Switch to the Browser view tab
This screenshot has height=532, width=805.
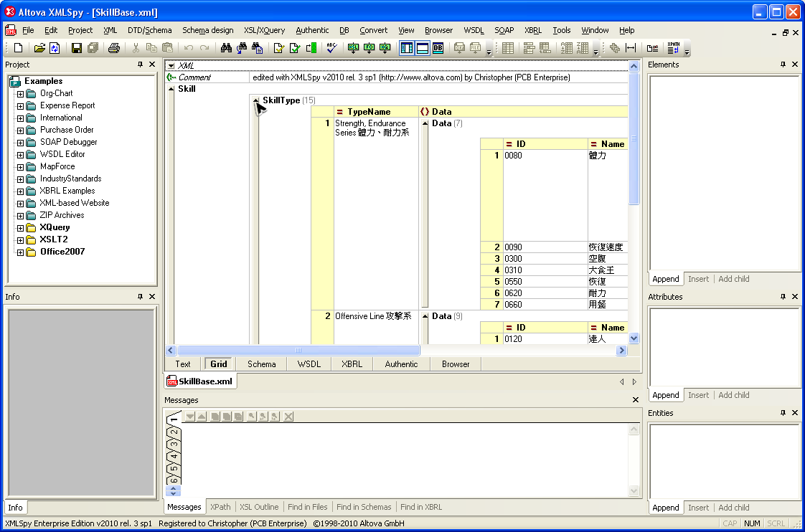(456, 364)
